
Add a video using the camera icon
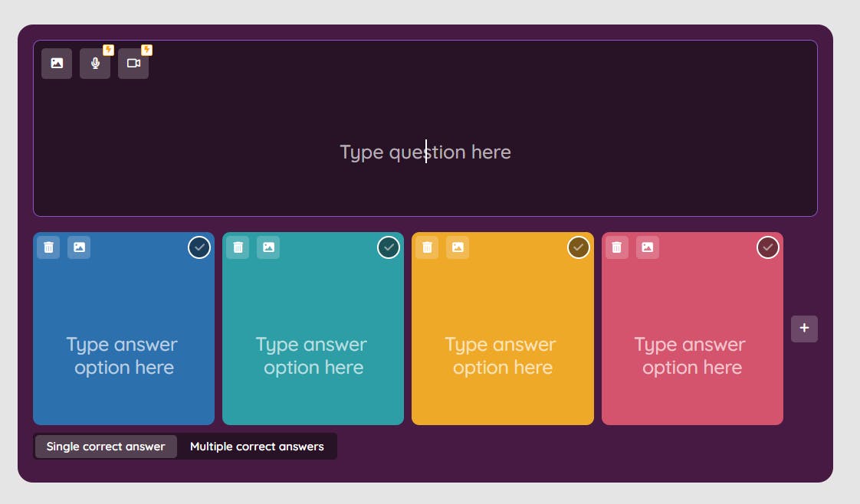pyautogui.click(x=133, y=64)
